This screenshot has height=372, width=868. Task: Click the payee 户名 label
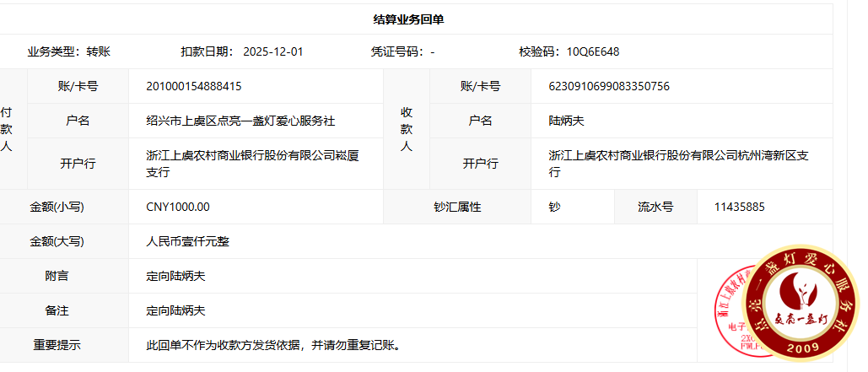click(x=481, y=121)
